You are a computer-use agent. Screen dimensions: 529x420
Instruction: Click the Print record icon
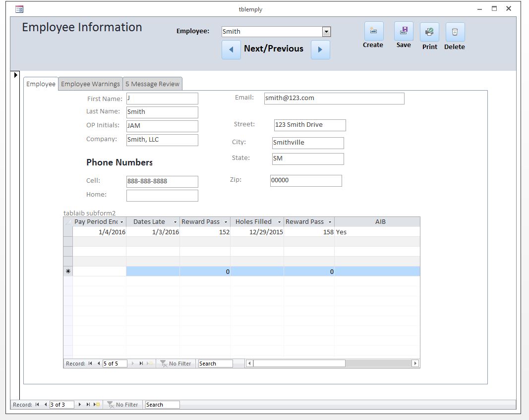[x=429, y=32]
